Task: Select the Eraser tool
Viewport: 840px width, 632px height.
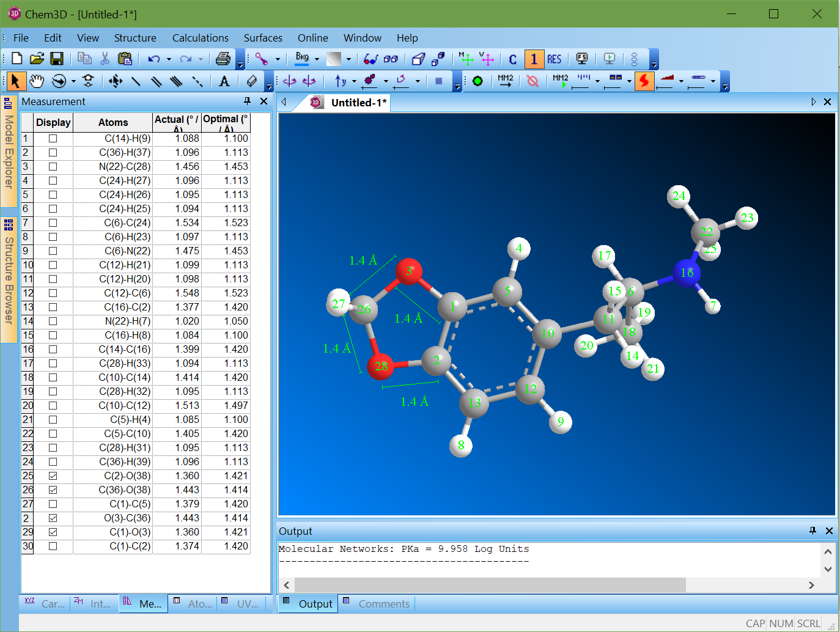Action: (251, 81)
